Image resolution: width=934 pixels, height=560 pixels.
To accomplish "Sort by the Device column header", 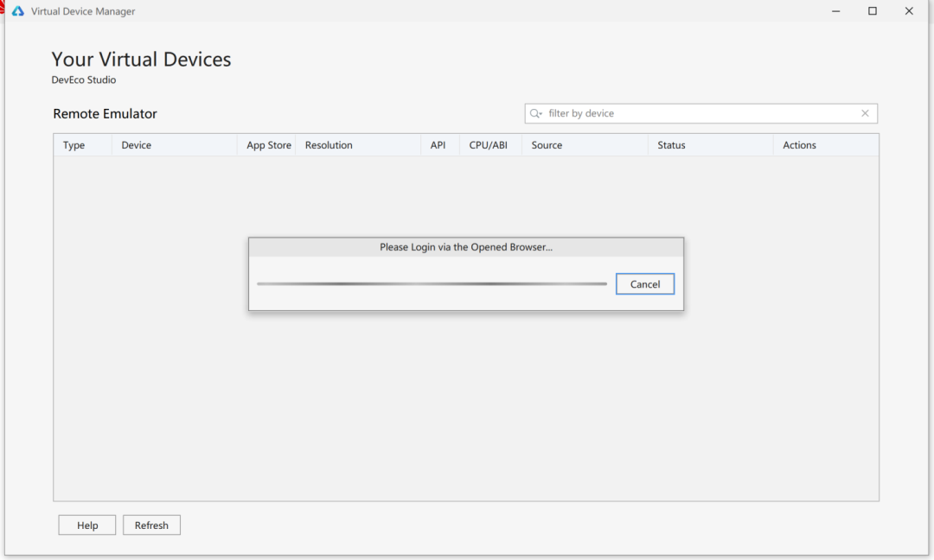I will [137, 145].
